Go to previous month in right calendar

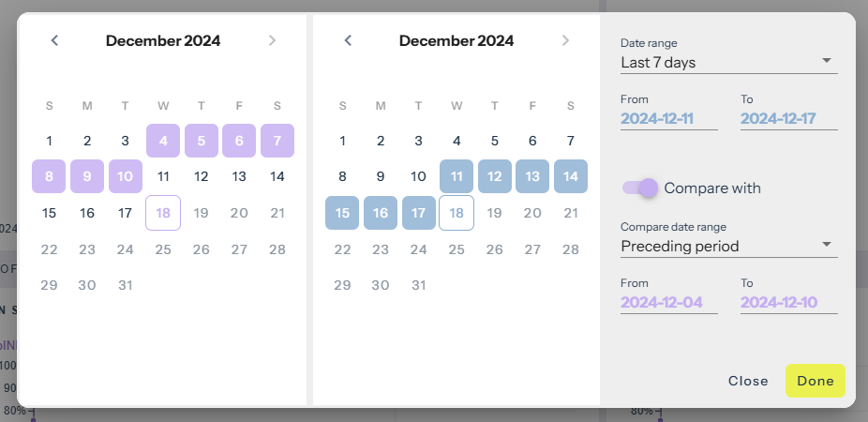point(348,40)
